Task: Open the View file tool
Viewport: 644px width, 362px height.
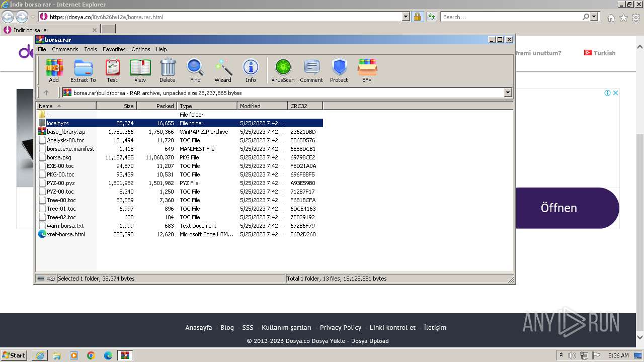Action: [x=140, y=70]
